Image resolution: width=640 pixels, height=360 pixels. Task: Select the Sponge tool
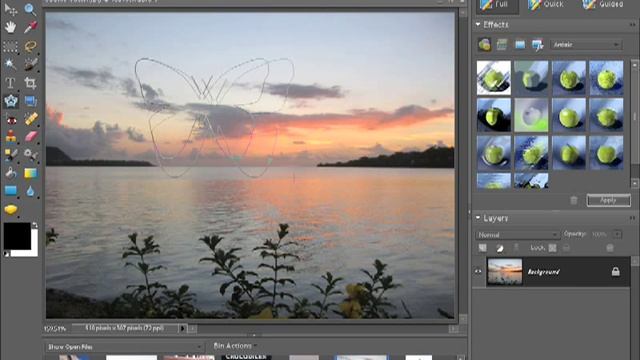pos(10,209)
